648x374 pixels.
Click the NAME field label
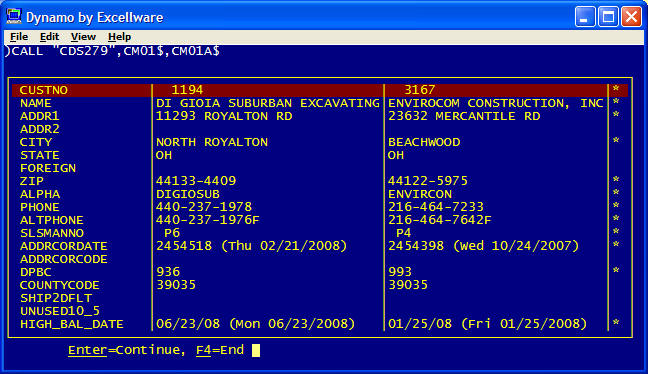pyautogui.click(x=36, y=103)
